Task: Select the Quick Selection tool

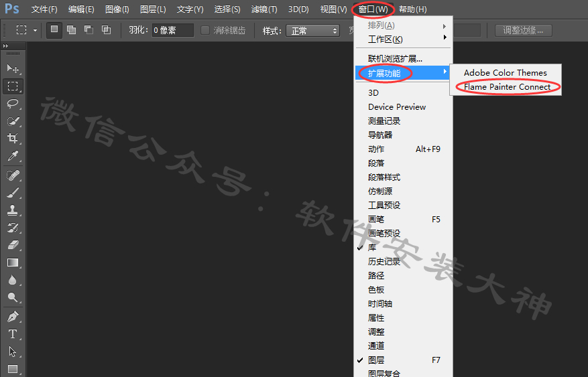Action: pos(13,121)
